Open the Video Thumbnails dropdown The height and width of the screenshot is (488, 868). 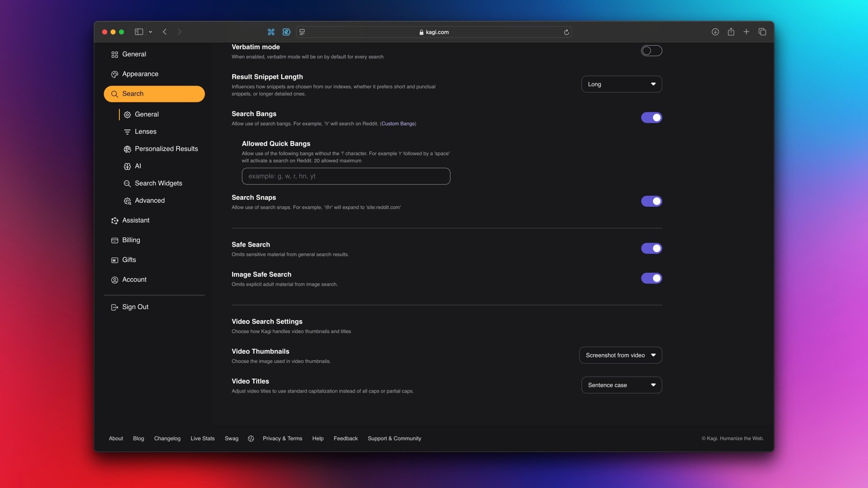[x=621, y=355]
